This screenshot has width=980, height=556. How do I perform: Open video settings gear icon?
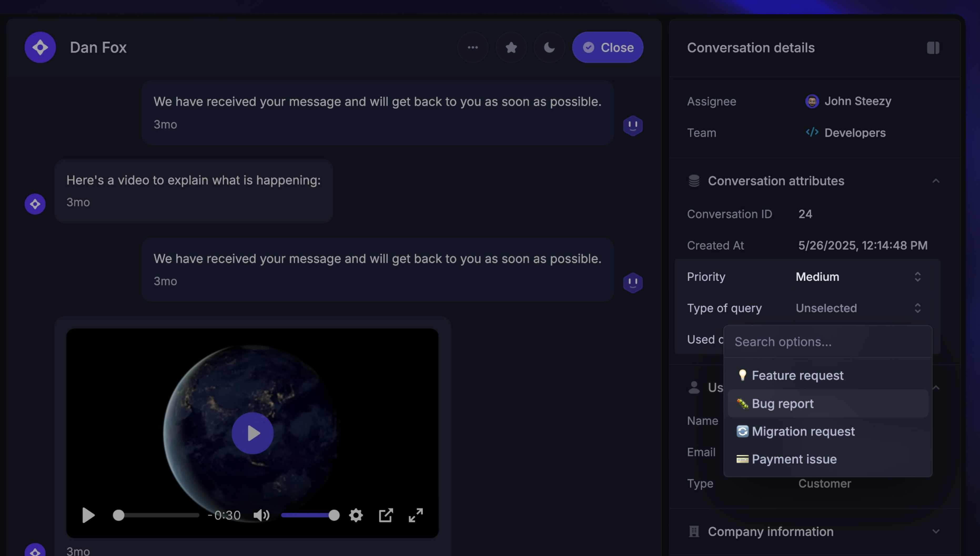(356, 515)
